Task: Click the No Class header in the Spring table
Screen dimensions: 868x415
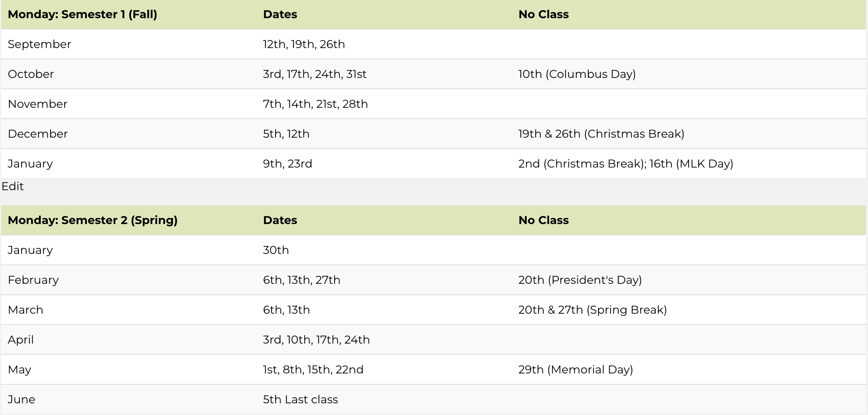Action: [544, 220]
